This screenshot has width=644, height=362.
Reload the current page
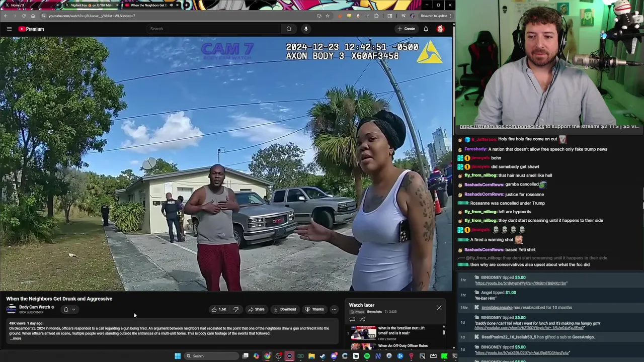[x=24, y=16]
